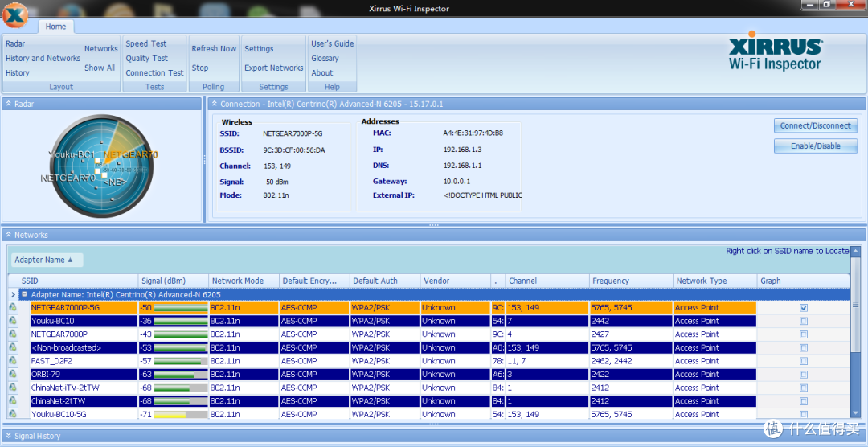Open the Home ribbon tab
The height and width of the screenshot is (447, 868).
click(x=55, y=26)
